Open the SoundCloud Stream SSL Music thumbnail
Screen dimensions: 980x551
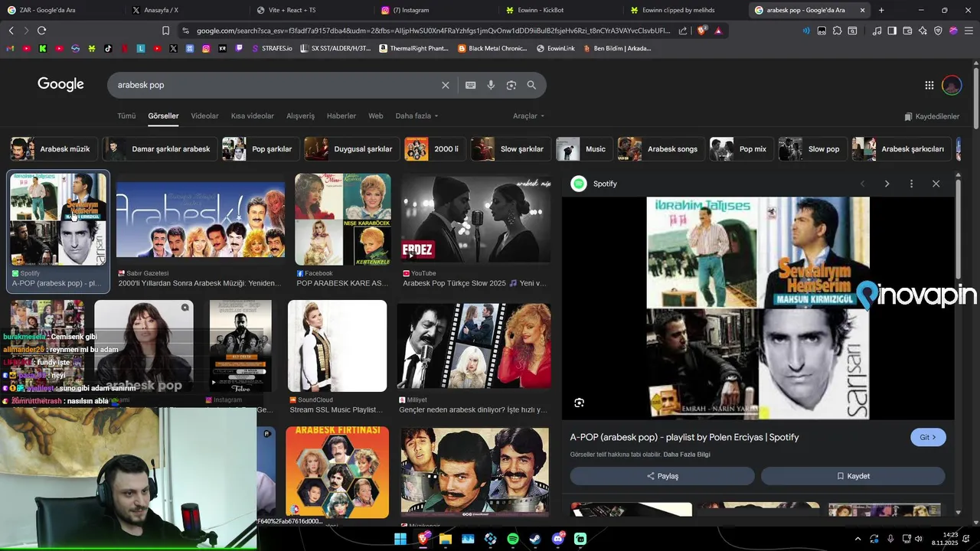[x=338, y=346]
